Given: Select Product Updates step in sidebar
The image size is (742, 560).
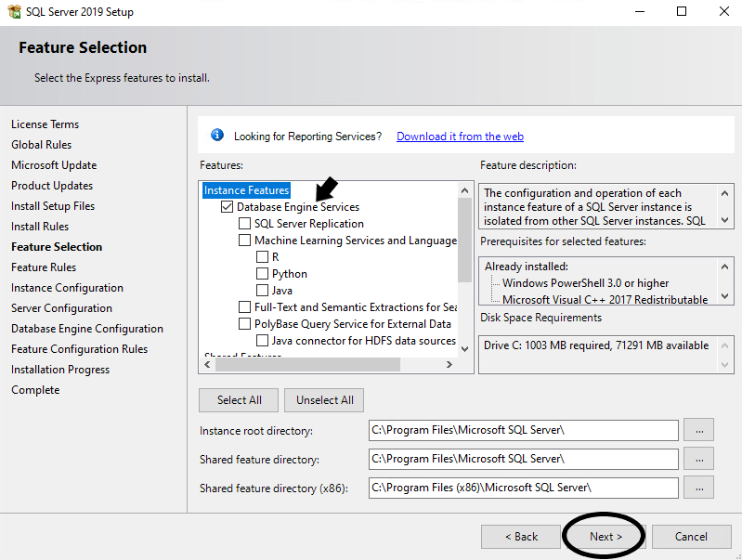Looking at the screenshot, I should [52, 186].
